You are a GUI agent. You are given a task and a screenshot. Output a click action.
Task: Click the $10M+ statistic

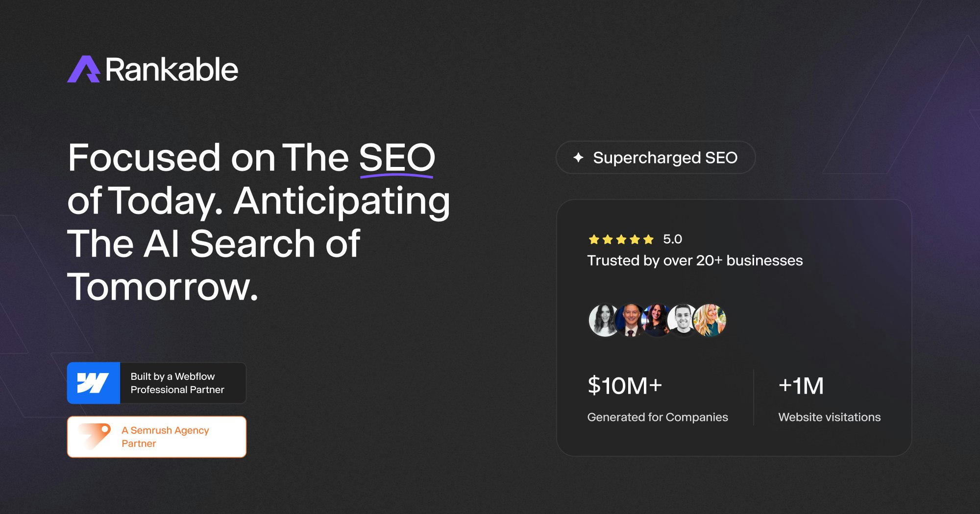click(x=625, y=385)
